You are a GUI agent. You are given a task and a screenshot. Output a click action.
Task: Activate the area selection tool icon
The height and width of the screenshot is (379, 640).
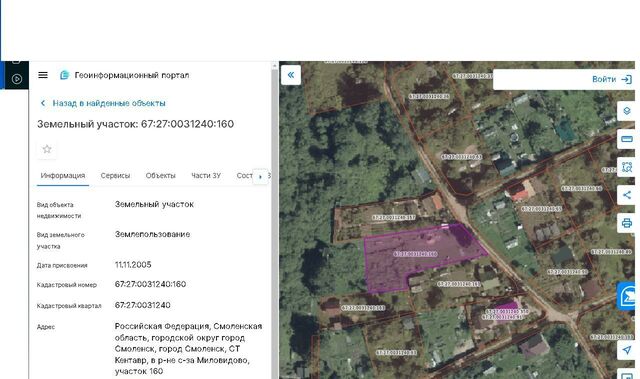pyautogui.click(x=627, y=167)
